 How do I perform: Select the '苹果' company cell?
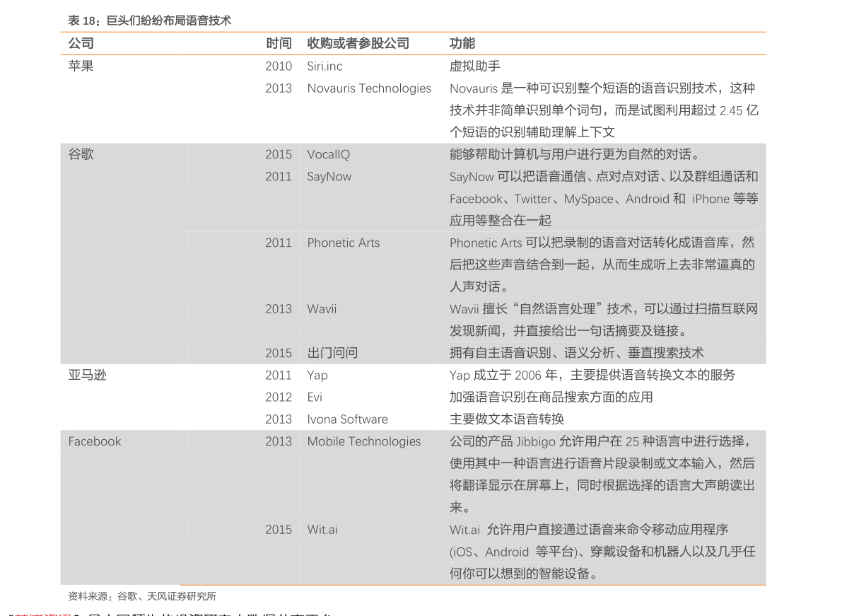[x=81, y=66]
